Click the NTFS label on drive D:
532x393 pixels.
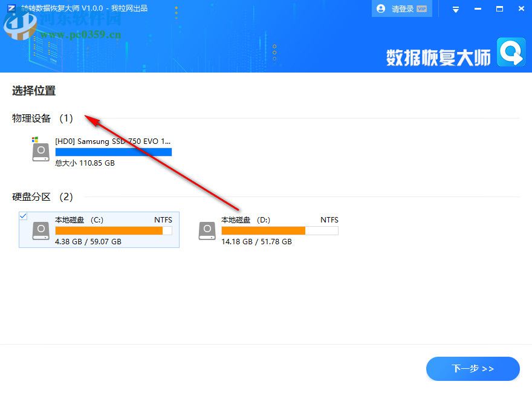pos(329,219)
